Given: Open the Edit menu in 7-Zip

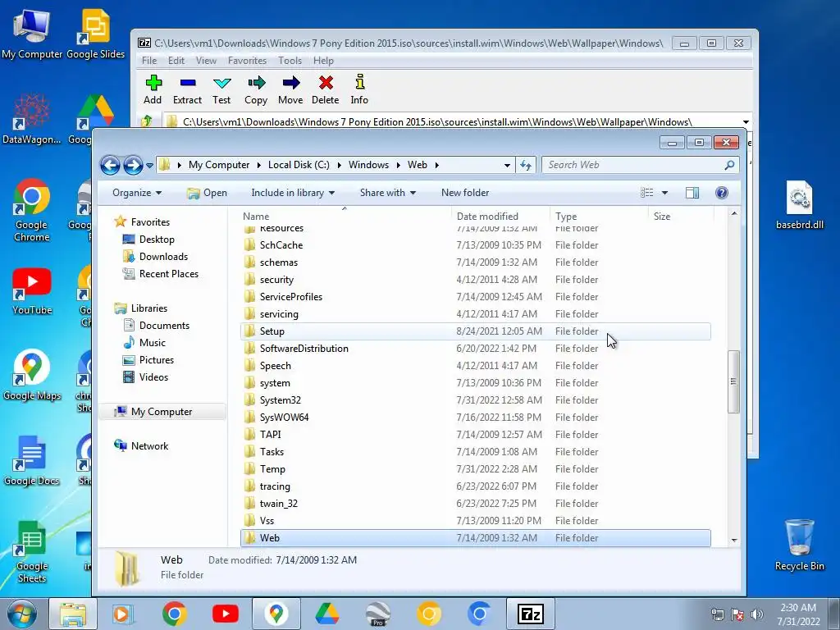Looking at the screenshot, I should click(176, 61).
